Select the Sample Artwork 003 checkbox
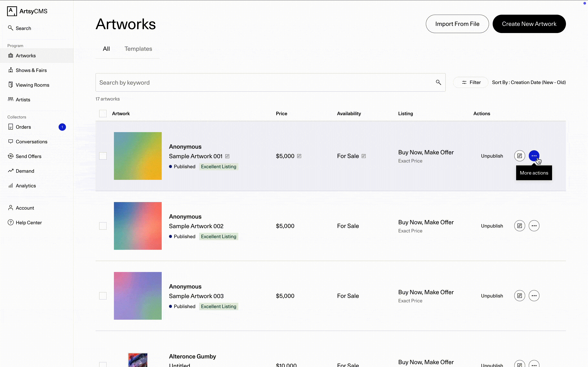Image resolution: width=588 pixels, height=367 pixels. (x=103, y=296)
